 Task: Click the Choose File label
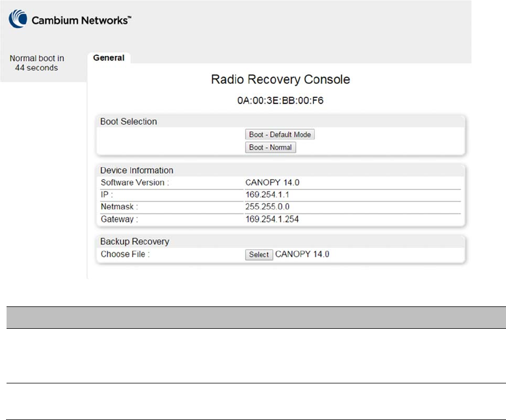(125, 255)
